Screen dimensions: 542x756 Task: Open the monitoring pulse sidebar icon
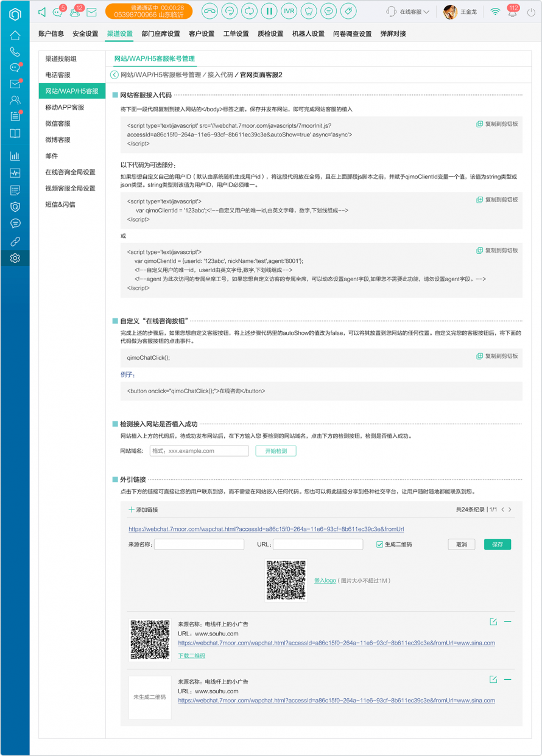(15, 173)
